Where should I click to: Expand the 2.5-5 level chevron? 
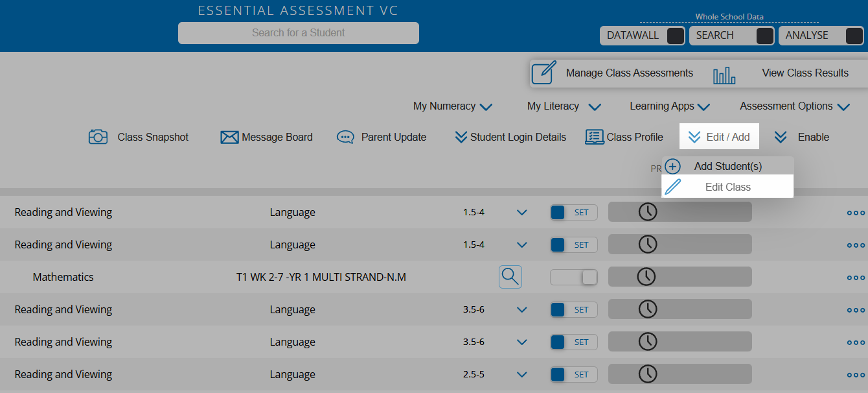click(x=522, y=374)
